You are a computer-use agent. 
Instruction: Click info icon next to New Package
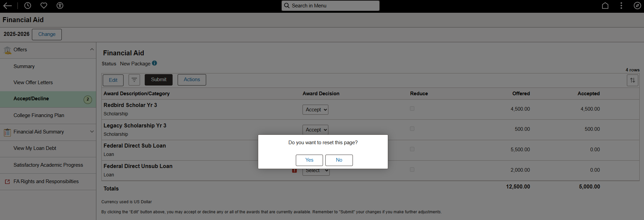tap(154, 63)
